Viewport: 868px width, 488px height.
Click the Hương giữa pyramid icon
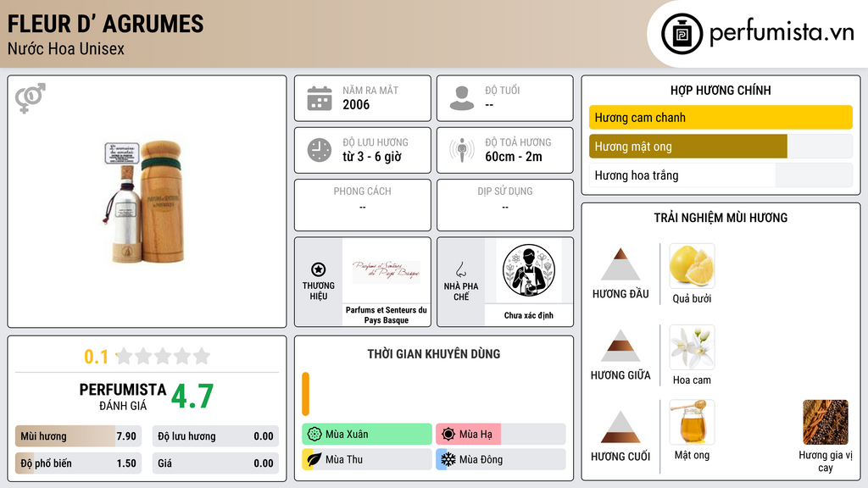point(620,346)
